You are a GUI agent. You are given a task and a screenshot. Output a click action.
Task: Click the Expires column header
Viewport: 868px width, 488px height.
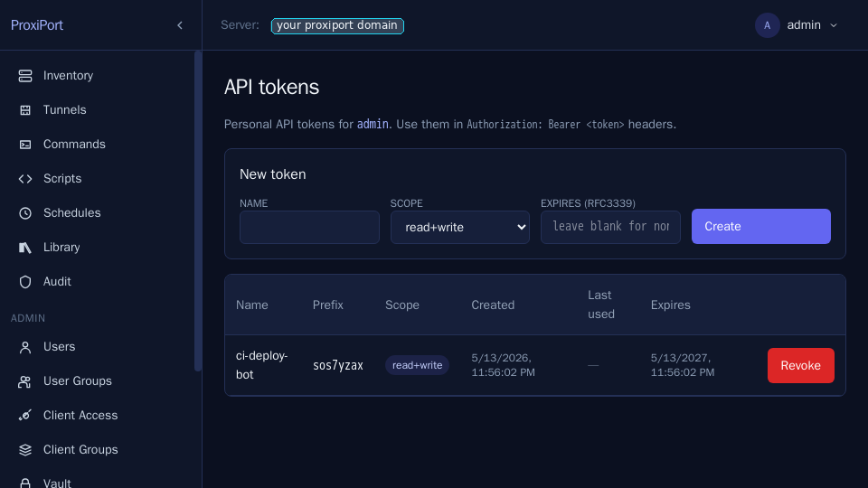pyautogui.click(x=670, y=305)
